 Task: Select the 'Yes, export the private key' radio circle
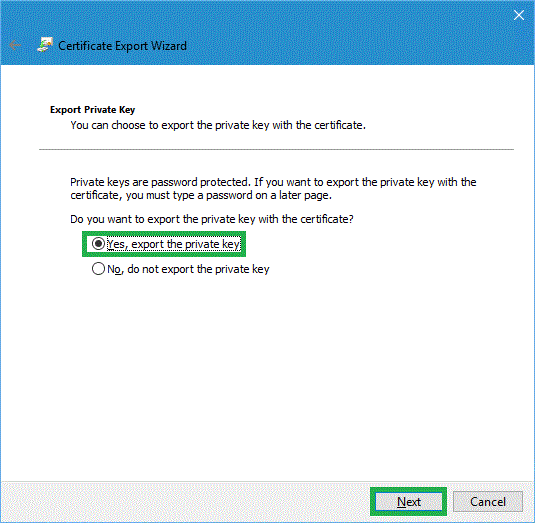coord(98,244)
